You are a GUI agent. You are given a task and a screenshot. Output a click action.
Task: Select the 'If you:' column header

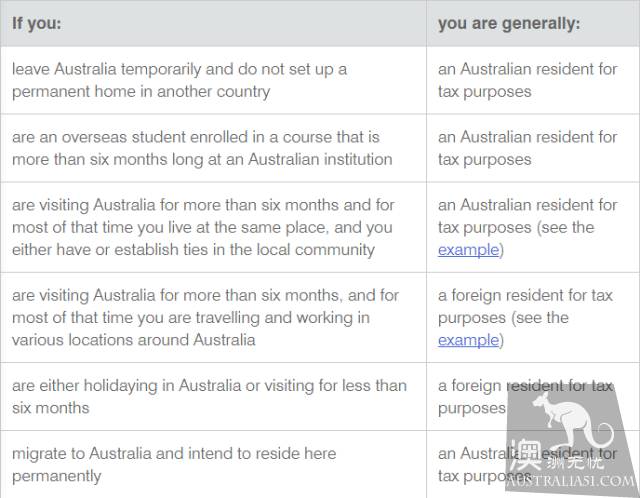click(x=37, y=23)
